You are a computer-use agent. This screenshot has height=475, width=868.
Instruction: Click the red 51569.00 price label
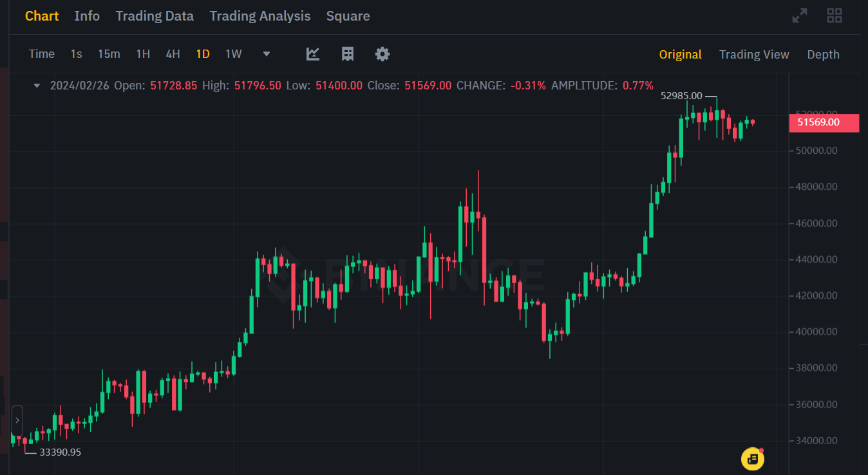pyautogui.click(x=824, y=122)
